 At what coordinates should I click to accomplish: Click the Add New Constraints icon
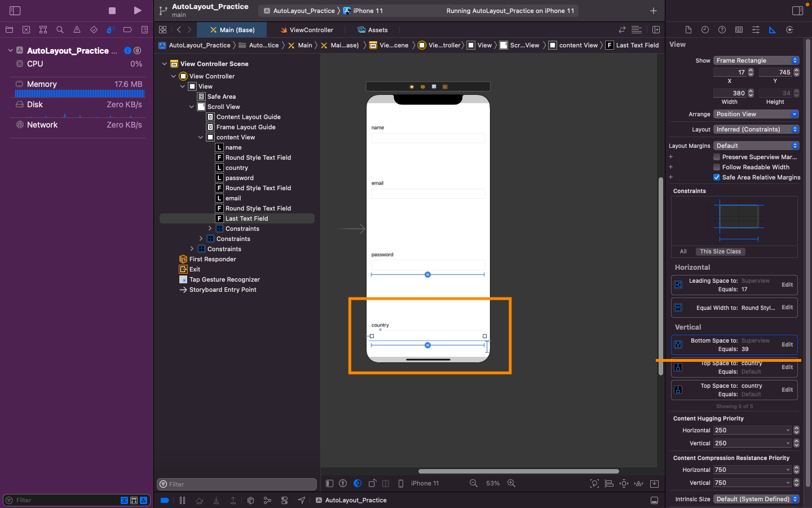click(624, 483)
